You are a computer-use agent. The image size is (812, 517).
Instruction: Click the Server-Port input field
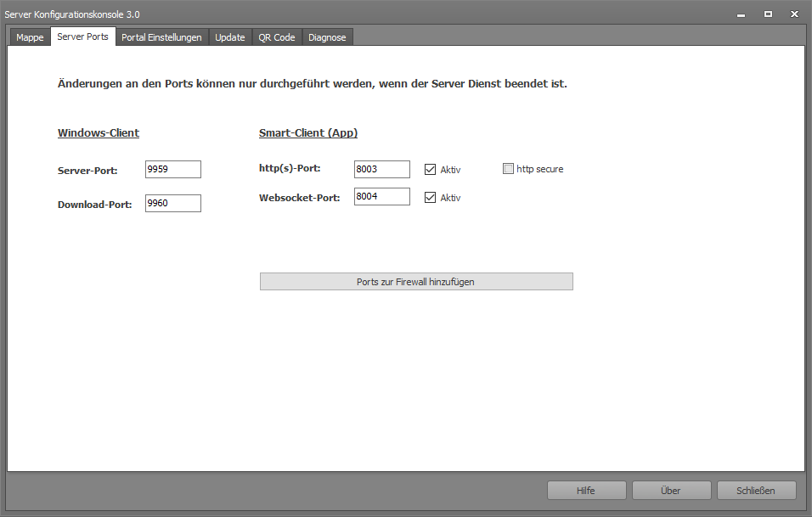(173, 169)
